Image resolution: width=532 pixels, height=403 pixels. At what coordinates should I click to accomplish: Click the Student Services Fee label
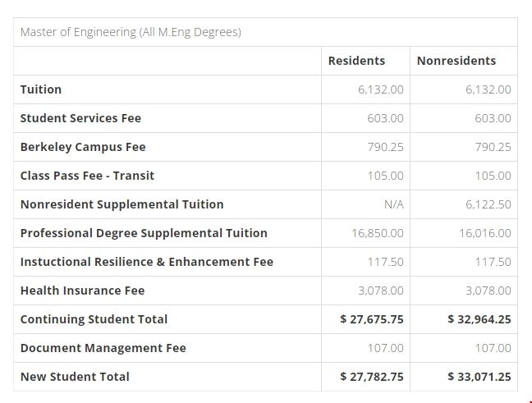[80, 118]
